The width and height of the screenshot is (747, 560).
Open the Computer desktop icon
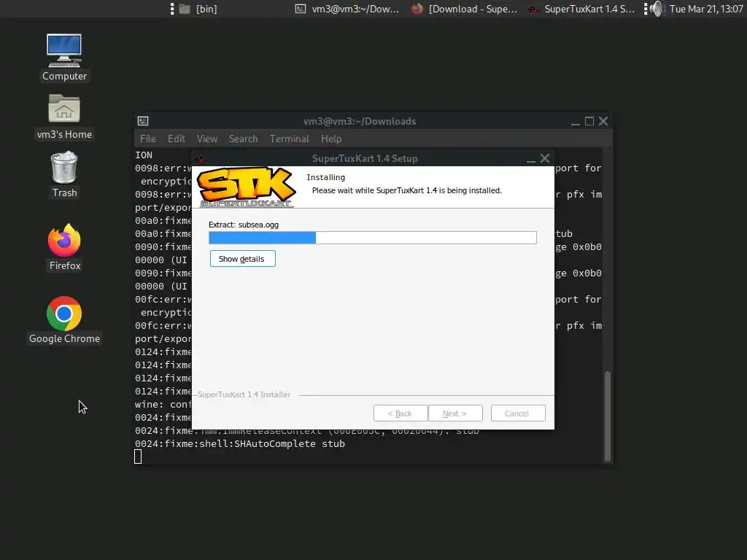coord(64,57)
